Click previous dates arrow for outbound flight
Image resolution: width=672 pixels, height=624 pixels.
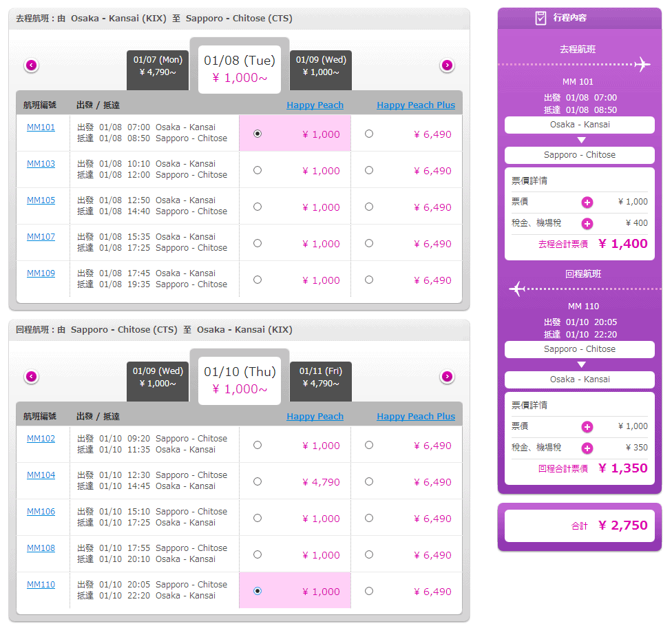tap(32, 65)
